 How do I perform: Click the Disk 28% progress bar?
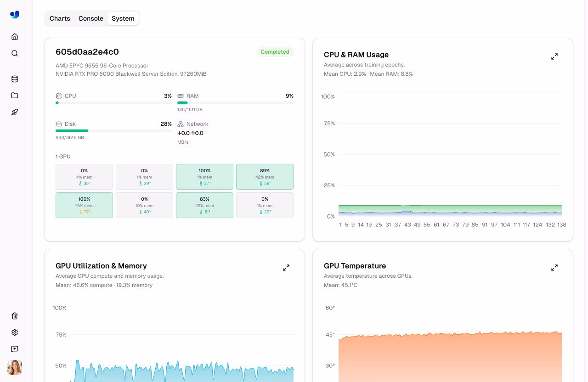113,131
